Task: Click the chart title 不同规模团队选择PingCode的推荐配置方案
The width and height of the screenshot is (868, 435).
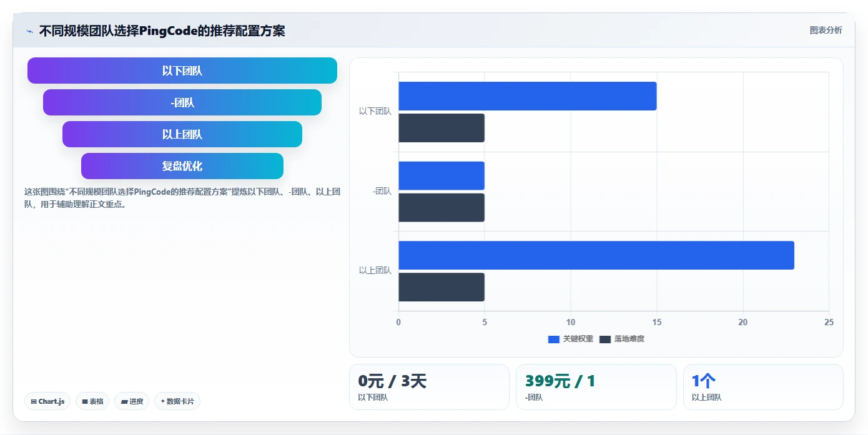Action: pyautogui.click(x=162, y=31)
